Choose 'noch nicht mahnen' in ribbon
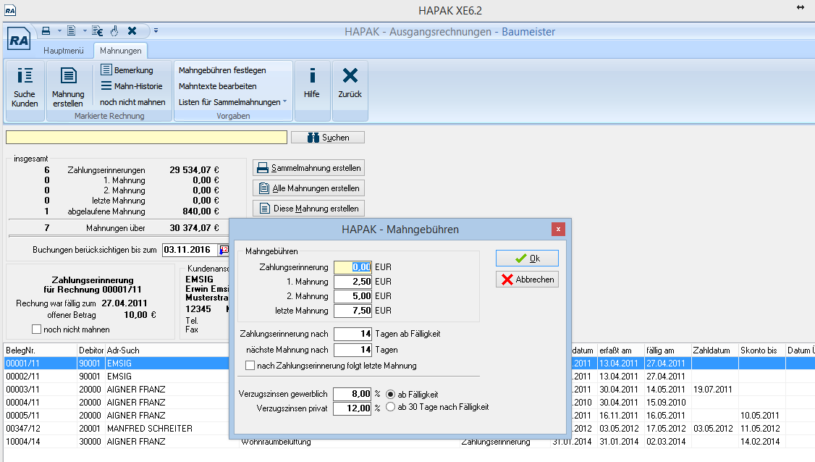The image size is (815, 462). point(133,102)
